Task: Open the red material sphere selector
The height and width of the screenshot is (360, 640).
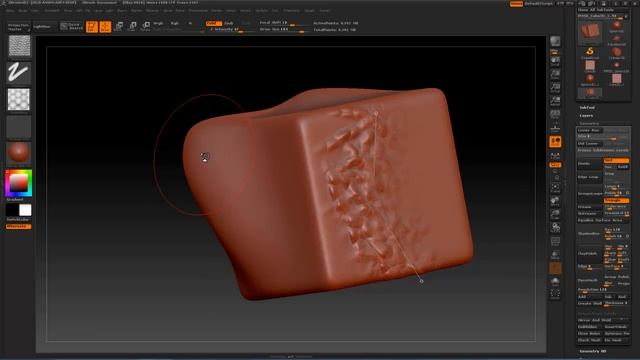Action: point(19,153)
